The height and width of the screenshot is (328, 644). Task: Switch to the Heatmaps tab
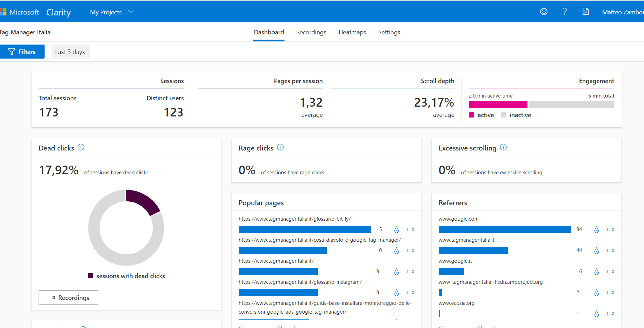pos(352,32)
